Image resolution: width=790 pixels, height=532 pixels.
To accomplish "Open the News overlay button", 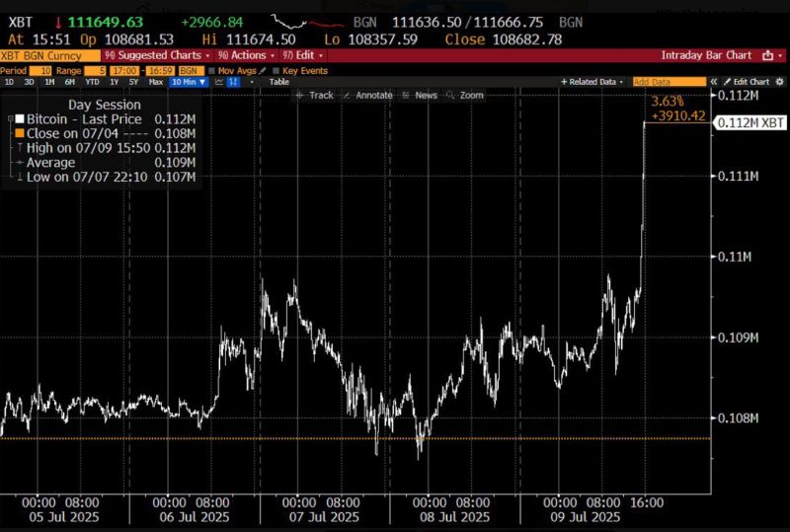I will click(421, 95).
